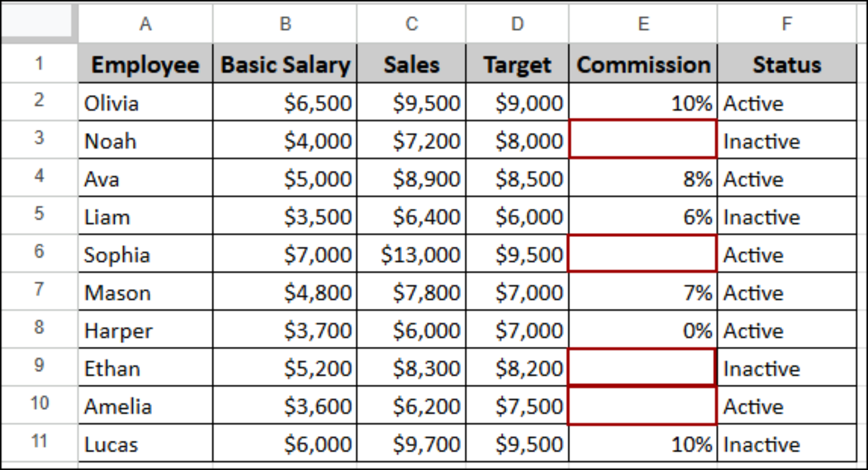Select column F header
The width and height of the screenshot is (868, 470).
click(787, 24)
